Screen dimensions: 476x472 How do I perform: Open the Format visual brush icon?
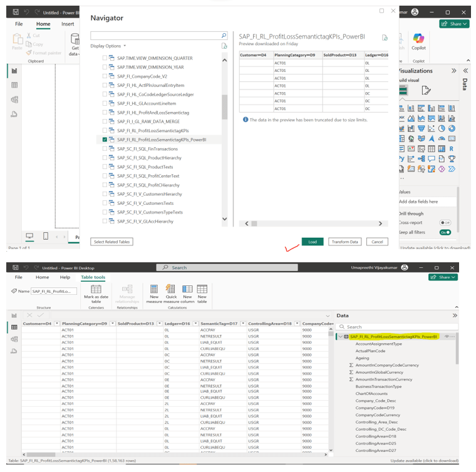[426, 90]
